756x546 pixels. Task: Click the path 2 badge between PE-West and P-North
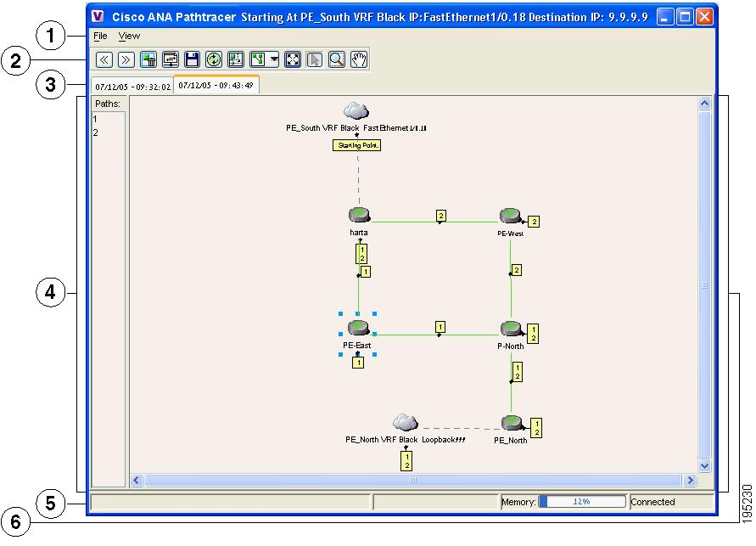click(517, 270)
